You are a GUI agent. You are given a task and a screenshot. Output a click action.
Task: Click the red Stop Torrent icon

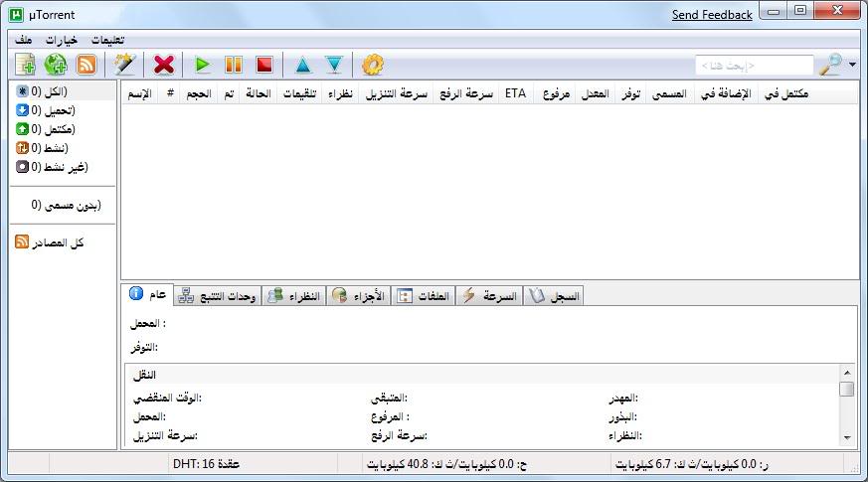click(x=264, y=65)
